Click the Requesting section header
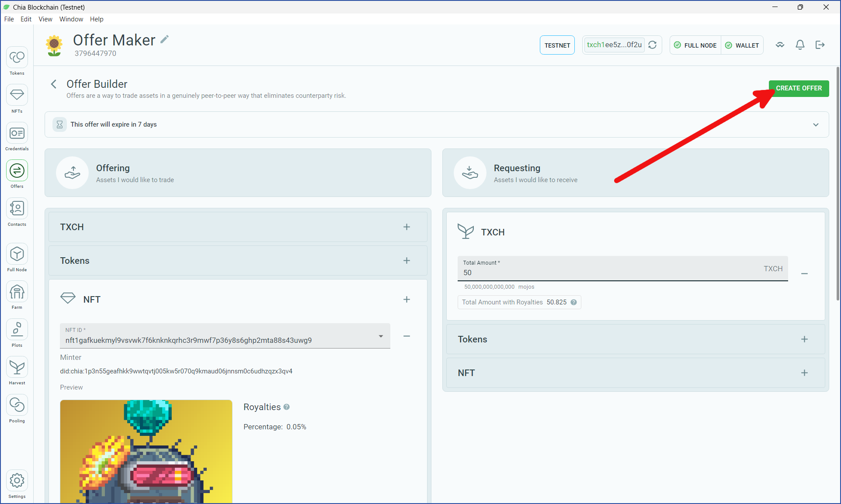Image resolution: width=841 pixels, height=504 pixels. coord(636,173)
